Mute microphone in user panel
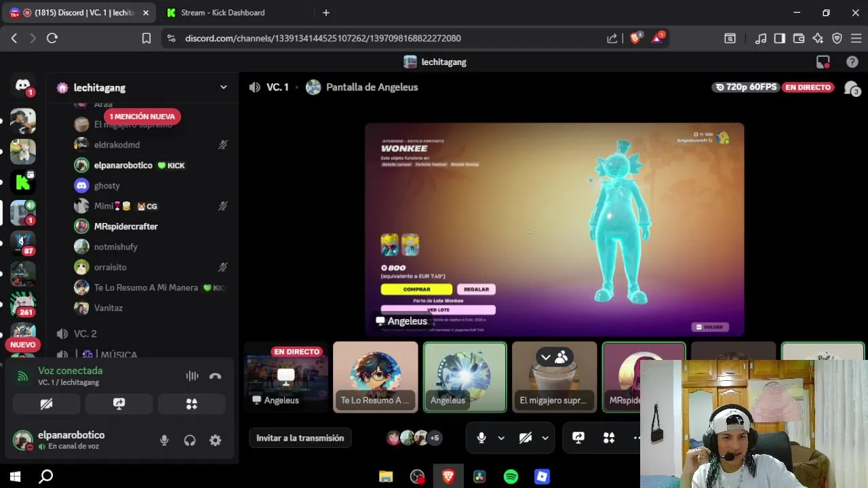Screen dimensions: 868x488 pyautogui.click(x=164, y=441)
